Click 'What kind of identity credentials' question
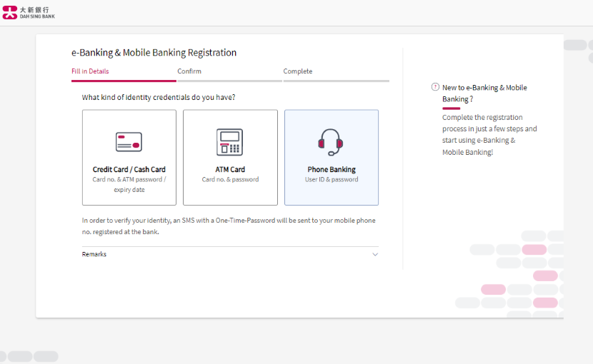 coord(159,97)
